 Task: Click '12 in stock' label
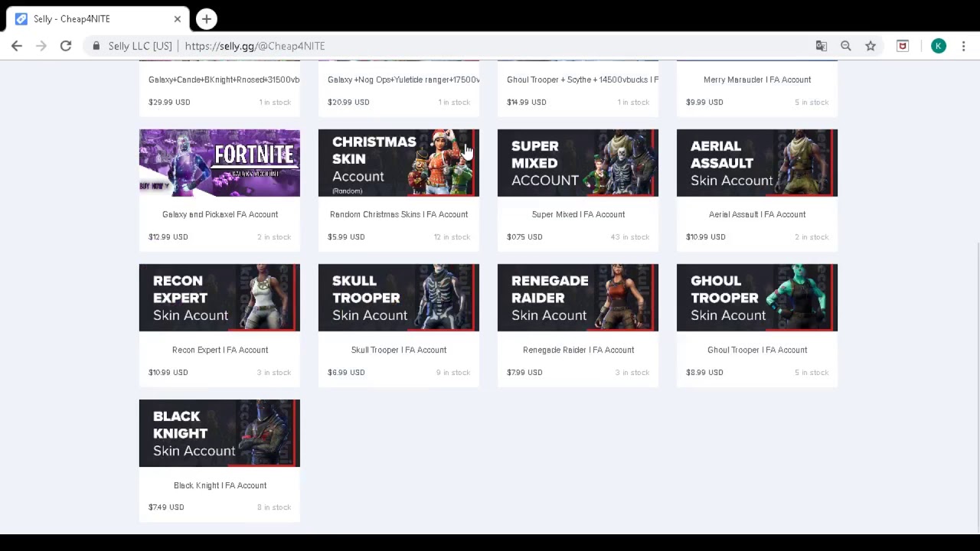[x=452, y=237]
